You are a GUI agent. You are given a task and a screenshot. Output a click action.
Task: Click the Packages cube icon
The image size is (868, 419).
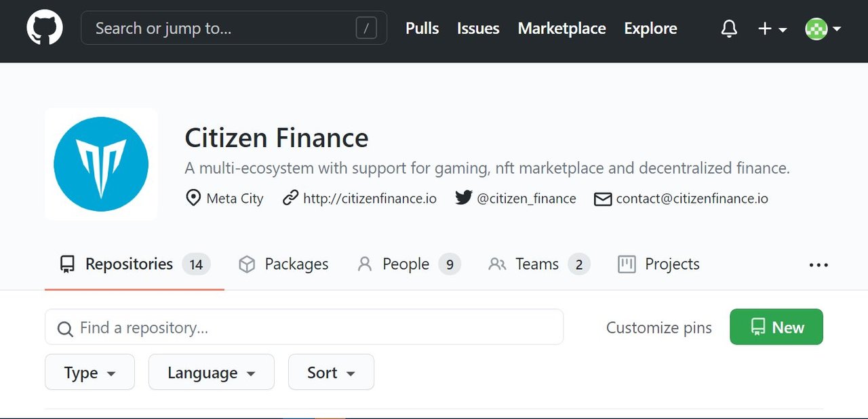(x=247, y=264)
